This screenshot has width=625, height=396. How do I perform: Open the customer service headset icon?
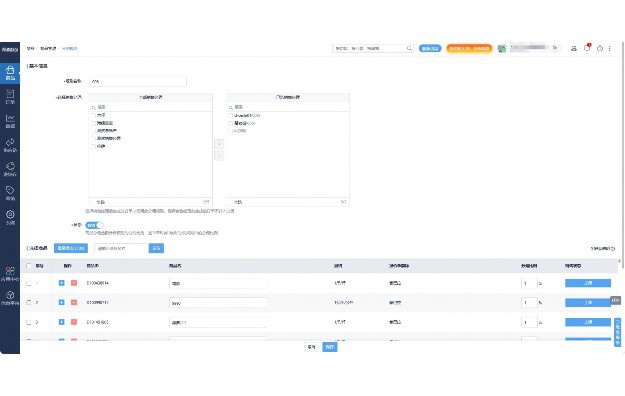pos(574,48)
